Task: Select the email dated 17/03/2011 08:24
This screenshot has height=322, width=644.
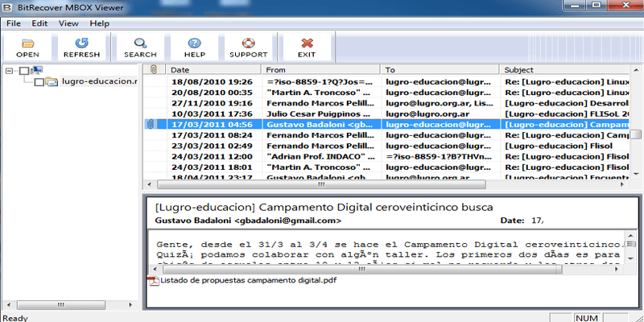Action: (x=386, y=134)
